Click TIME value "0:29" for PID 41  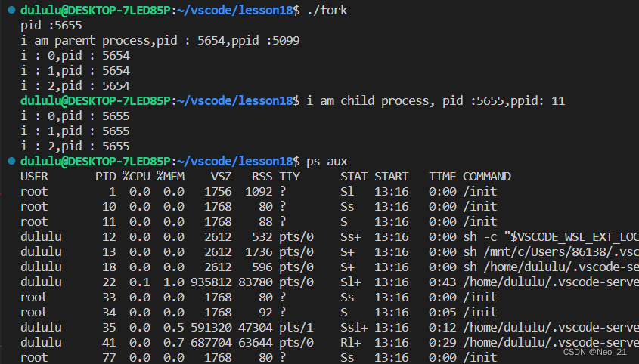point(442,342)
